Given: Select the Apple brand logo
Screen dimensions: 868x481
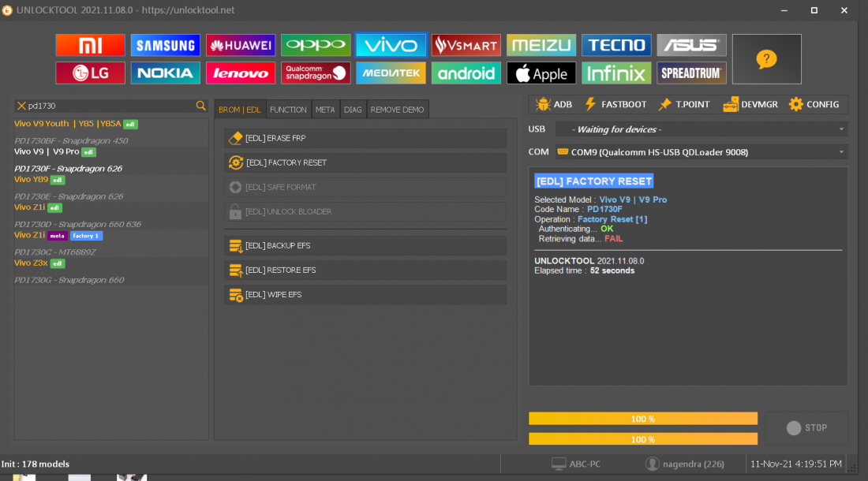Looking at the screenshot, I should click(x=541, y=73).
